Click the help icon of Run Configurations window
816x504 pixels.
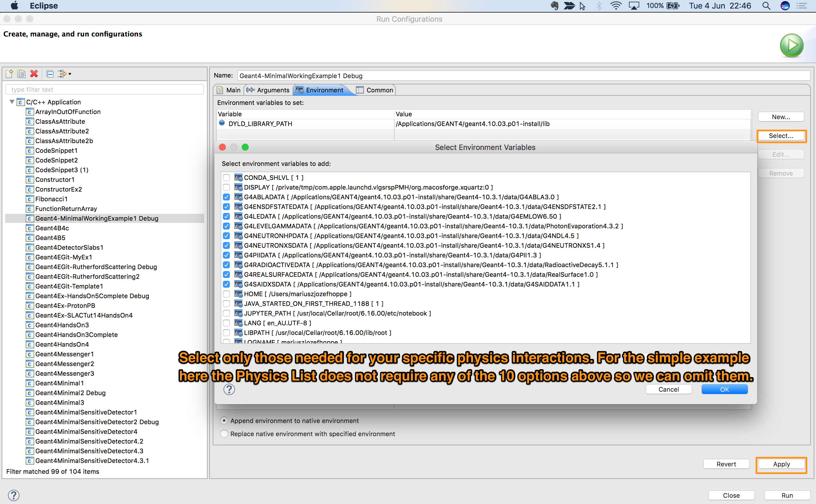pyautogui.click(x=14, y=495)
